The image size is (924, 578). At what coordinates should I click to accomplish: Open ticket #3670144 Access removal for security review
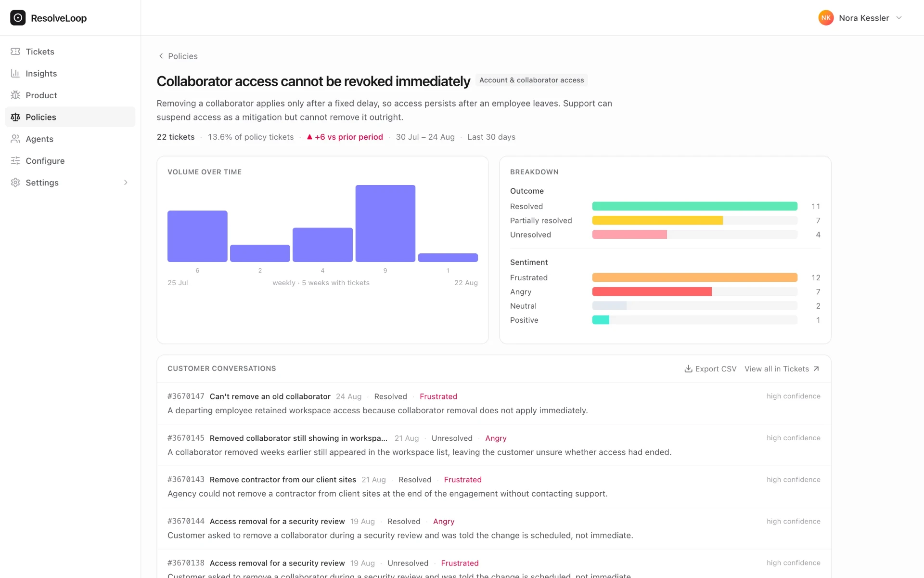pyautogui.click(x=277, y=521)
